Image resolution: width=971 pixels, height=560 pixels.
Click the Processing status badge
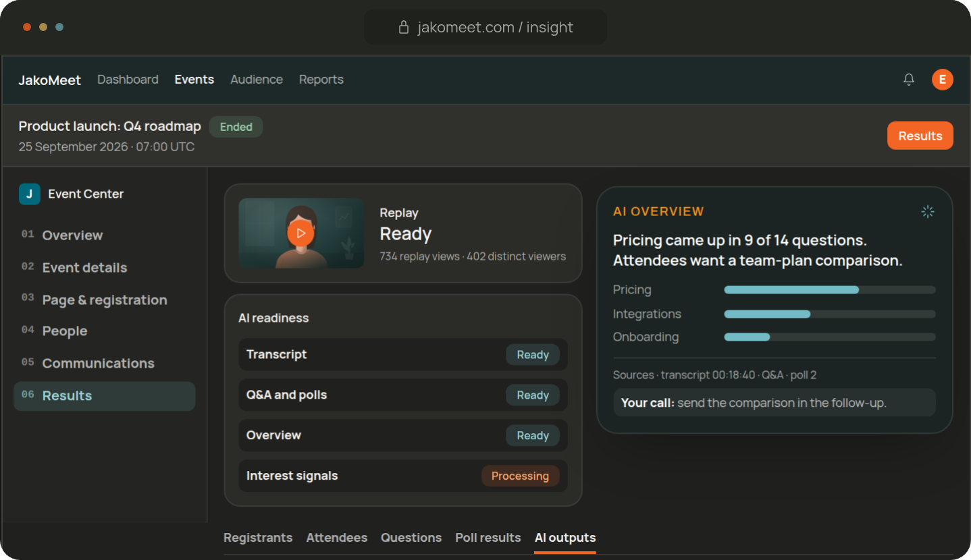coord(521,476)
